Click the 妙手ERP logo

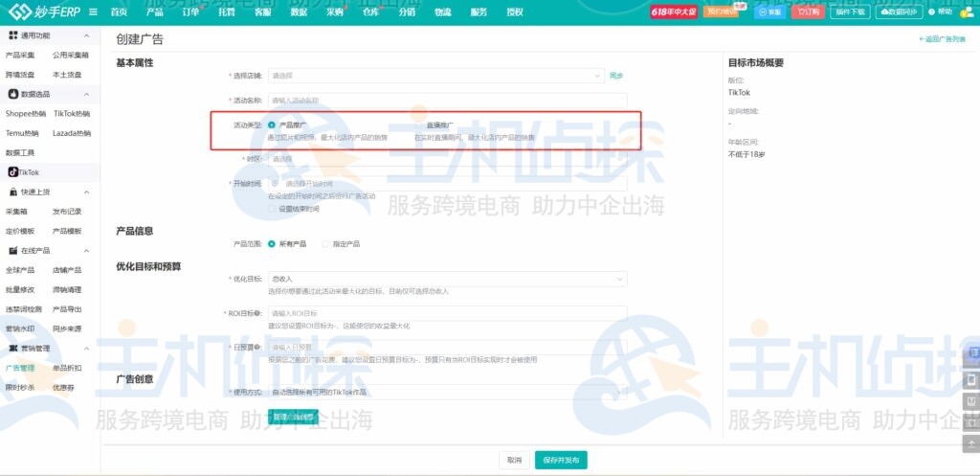[x=44, y=11]
